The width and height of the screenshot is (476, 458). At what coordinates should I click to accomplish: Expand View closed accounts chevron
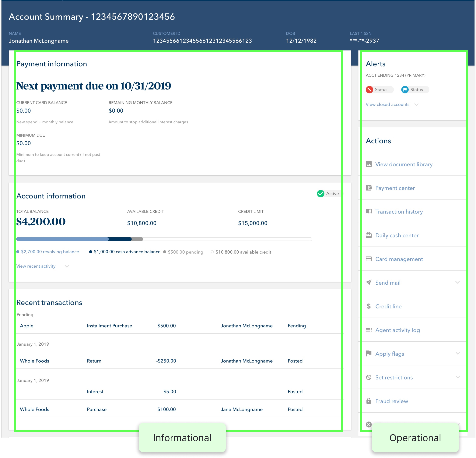[x=416, y=105]
